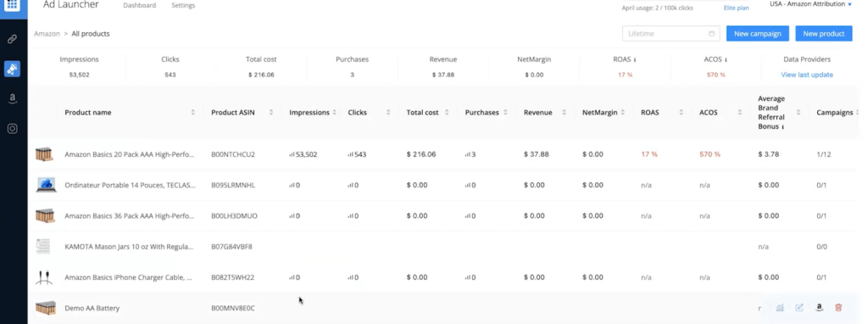This screenshot has width=868, height=324.
Task: Open the Instagram section in sidebar
Action: 12,129
